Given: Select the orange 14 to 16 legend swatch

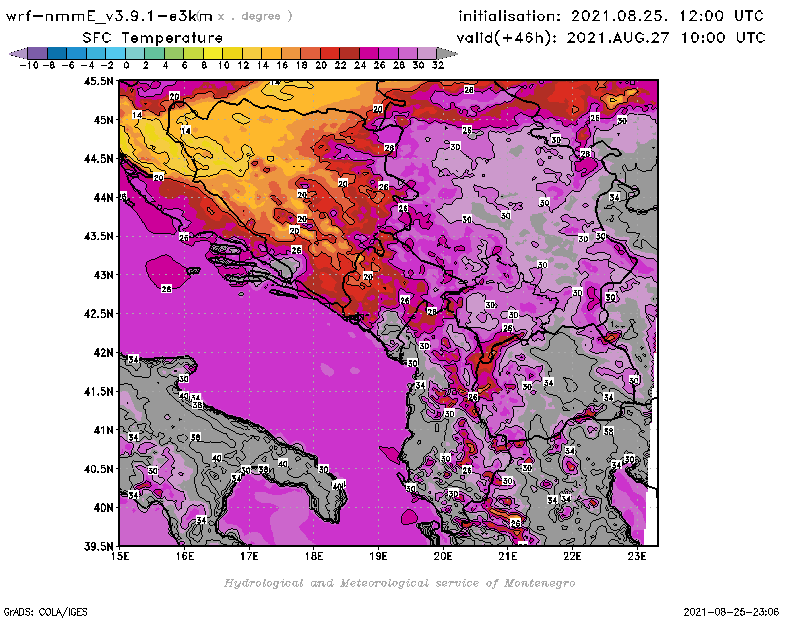Looking at the screenshot, I should [271, 53].
